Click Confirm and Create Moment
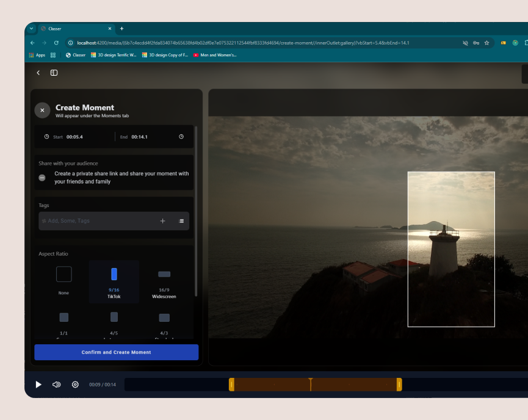The image size is (528, 420). [x=117, y=352]
